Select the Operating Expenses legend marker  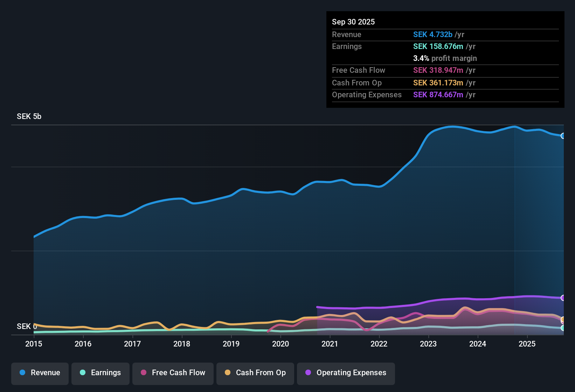tap(308, 373)
